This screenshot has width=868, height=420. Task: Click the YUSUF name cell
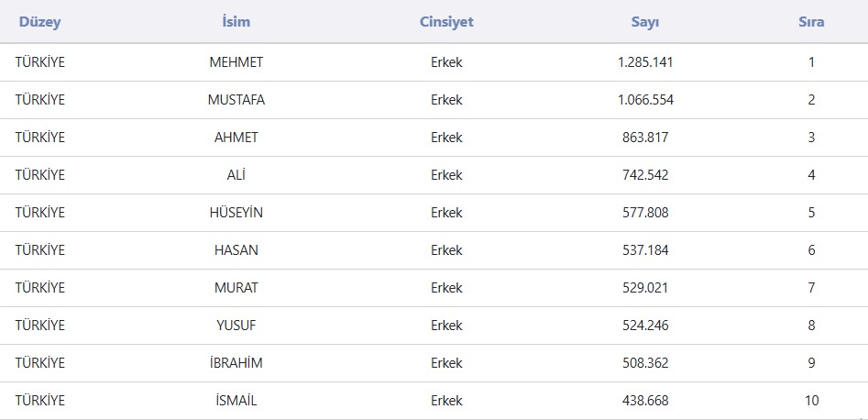point(236,326)
